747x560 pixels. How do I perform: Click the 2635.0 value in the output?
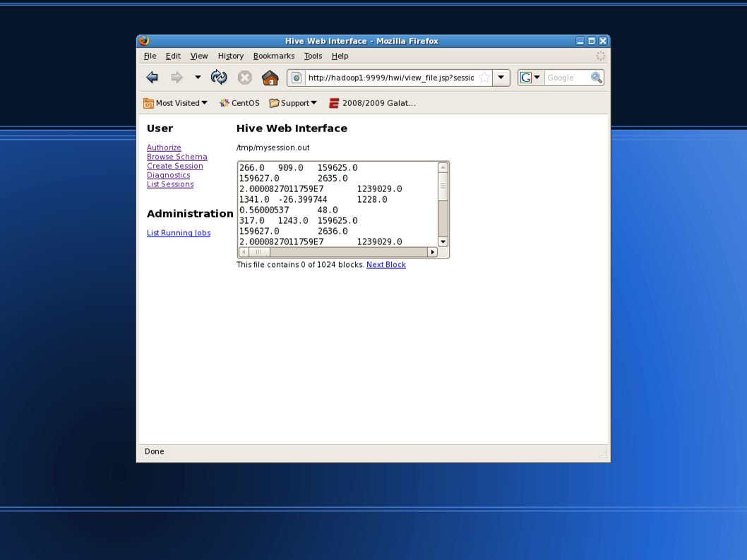click(333, 178)
